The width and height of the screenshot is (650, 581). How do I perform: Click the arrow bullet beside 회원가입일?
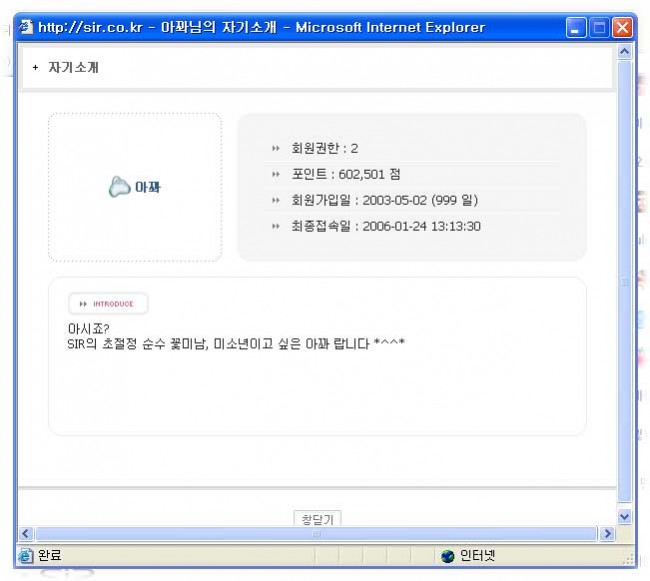(276, 201)
